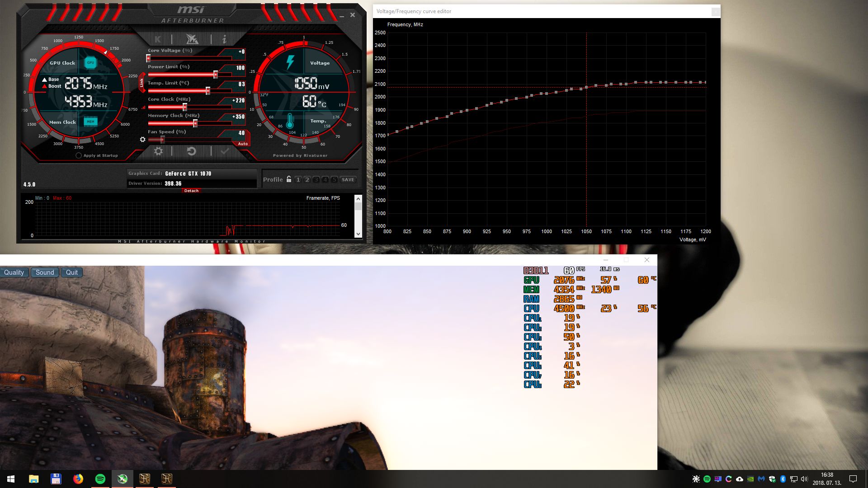Toggle Link between power and temp limits
This screenshot has width=868, height=488.
tap(142, 83)
